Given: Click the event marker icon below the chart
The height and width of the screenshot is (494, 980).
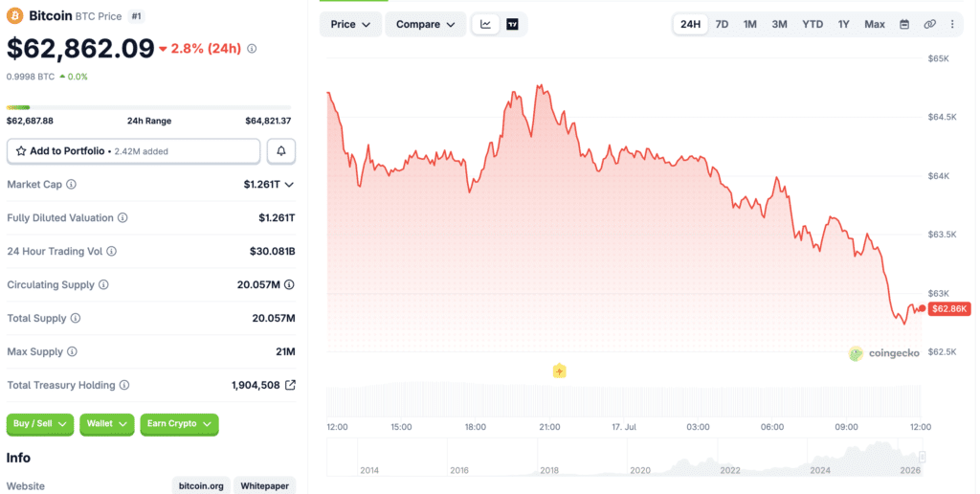Looking at the screenshot, I should pyautogui.click(x=559, y=370).
